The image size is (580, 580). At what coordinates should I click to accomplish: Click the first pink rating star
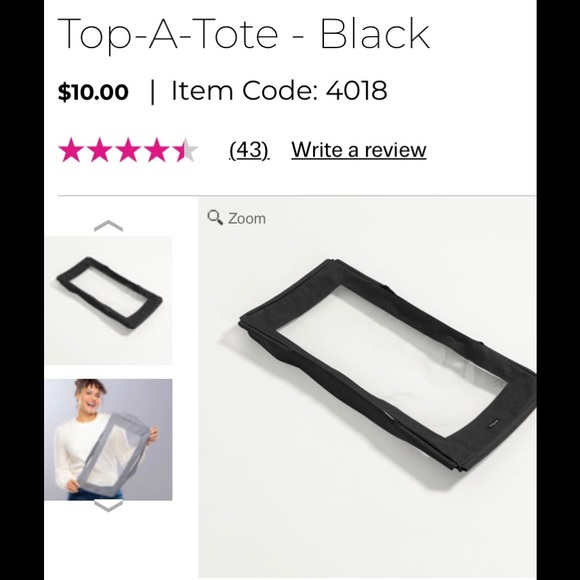71,150
